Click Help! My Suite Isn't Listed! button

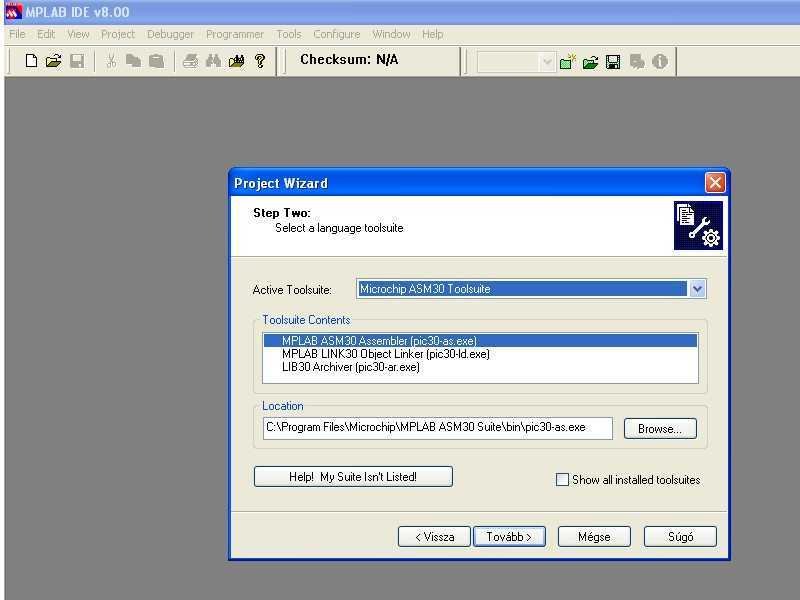pyautogui.click(x=353, y=477)
